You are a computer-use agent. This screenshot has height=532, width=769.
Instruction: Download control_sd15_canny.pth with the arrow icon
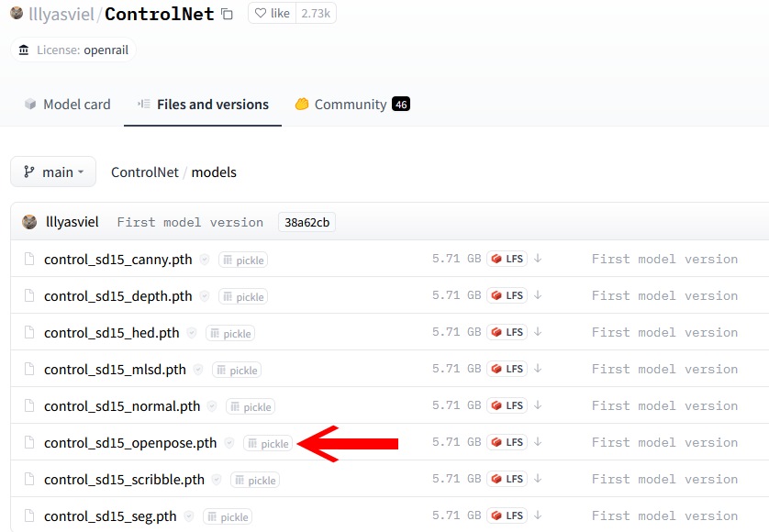(x=538, y=259)
